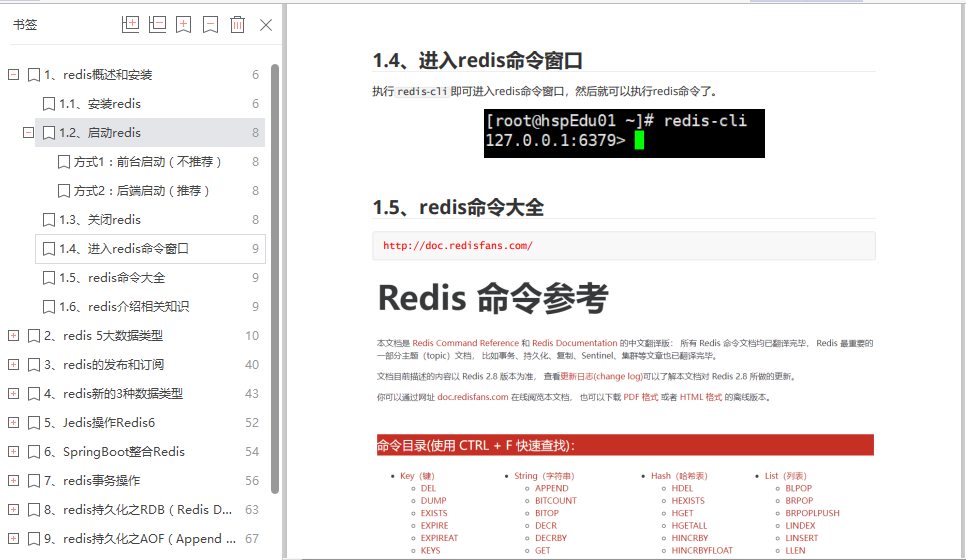Expand the '3、redis的发布和订阅' bookmark
Viewport: 966px width, 560px height.
pos(14,365)
